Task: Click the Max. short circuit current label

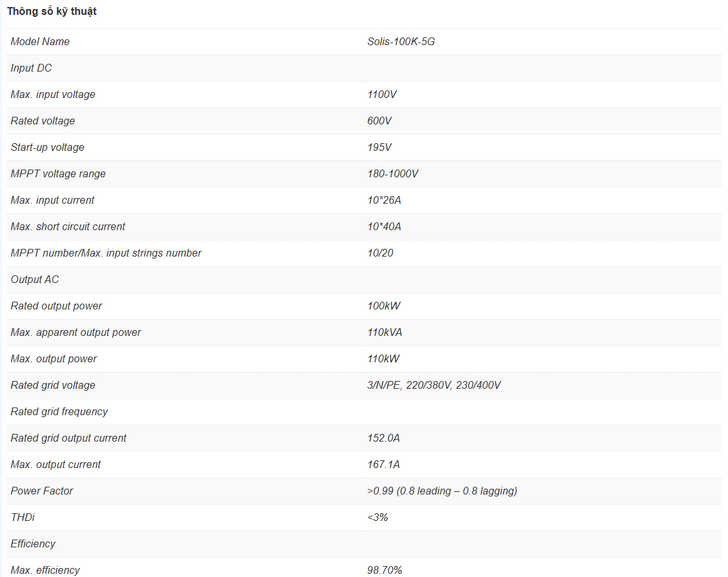Action: [68, 227]
